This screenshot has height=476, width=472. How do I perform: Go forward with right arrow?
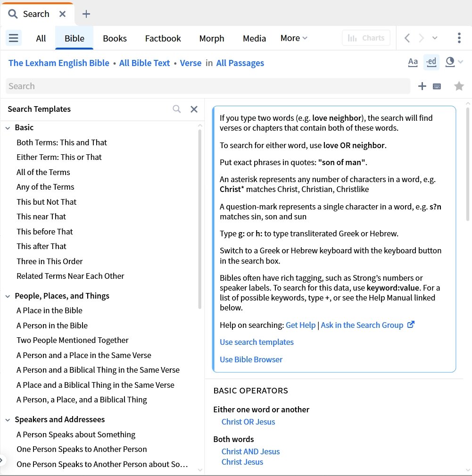421,38
